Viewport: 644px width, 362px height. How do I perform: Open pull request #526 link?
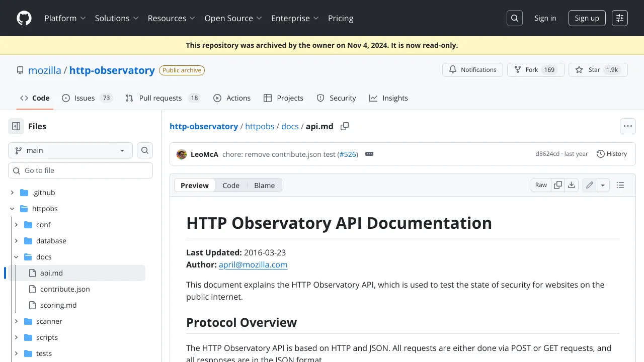(347, 154)
